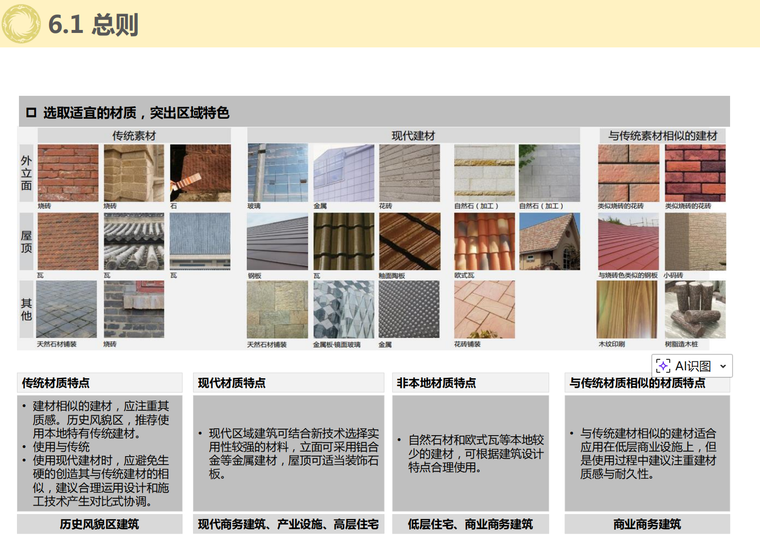
Task: Select the 现代建材 column header
Action: click(x=413, y=135)
